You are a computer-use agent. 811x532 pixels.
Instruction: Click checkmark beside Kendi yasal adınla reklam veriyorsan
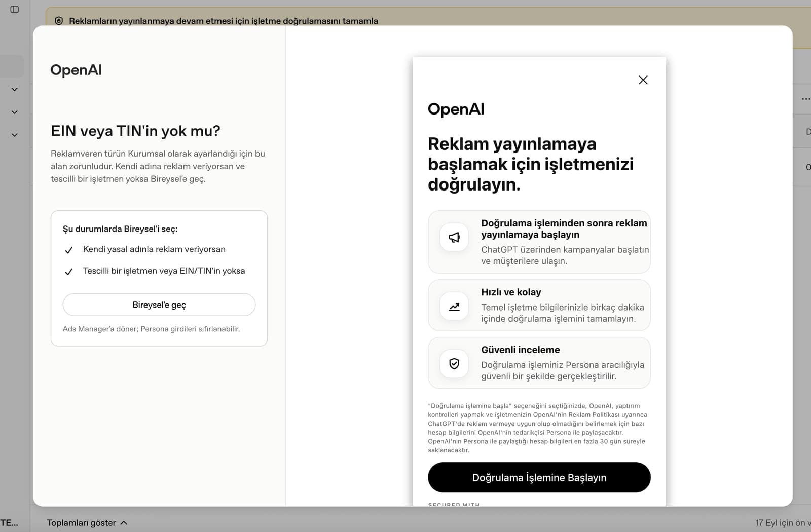pyautogui.click(x=69, y=250)
